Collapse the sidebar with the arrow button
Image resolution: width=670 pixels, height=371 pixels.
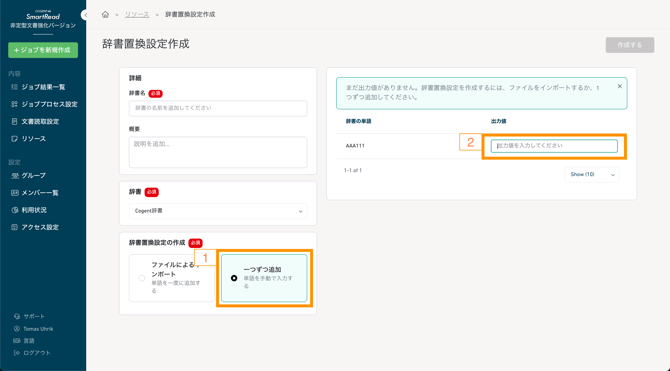coord(84,15)
